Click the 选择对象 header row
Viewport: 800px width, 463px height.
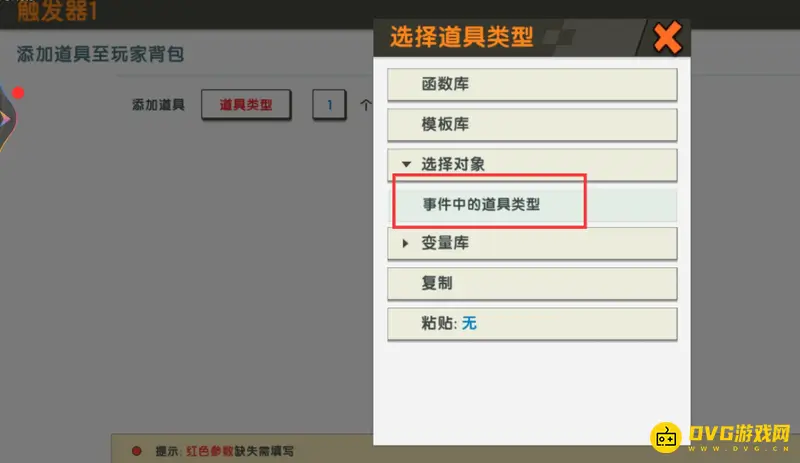click(x=532, y=164)
